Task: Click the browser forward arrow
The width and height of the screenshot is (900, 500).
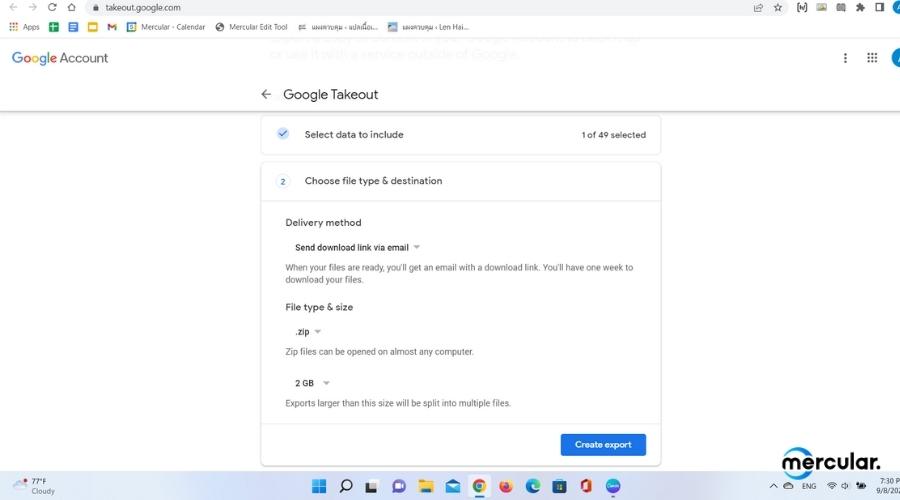Action: coord(33,7)
